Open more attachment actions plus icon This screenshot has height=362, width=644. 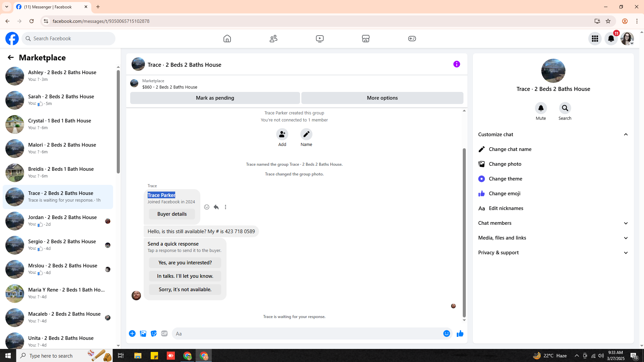(132, 333)
